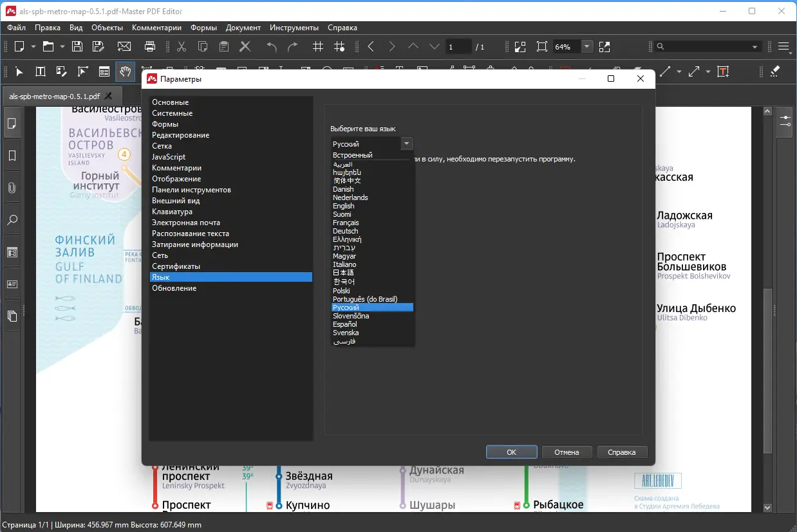Viewport: 797px width, 532px height.
Task: Go to the last page arrow
Action: pos(392,46)
